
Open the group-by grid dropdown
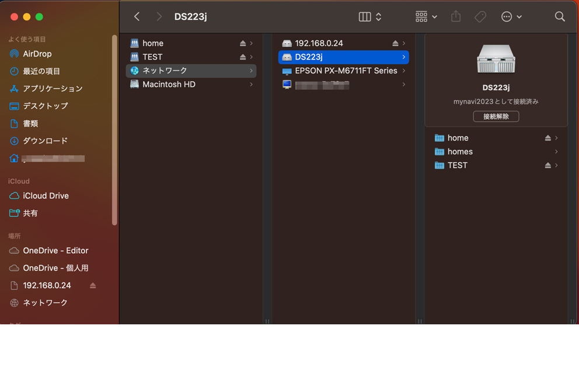tap(426, 16)
